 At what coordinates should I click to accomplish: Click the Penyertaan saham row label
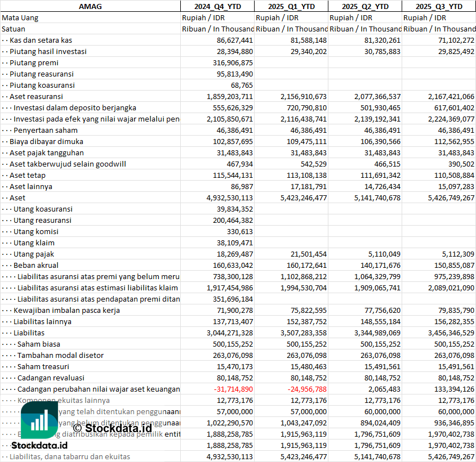(x=46, y=130)
